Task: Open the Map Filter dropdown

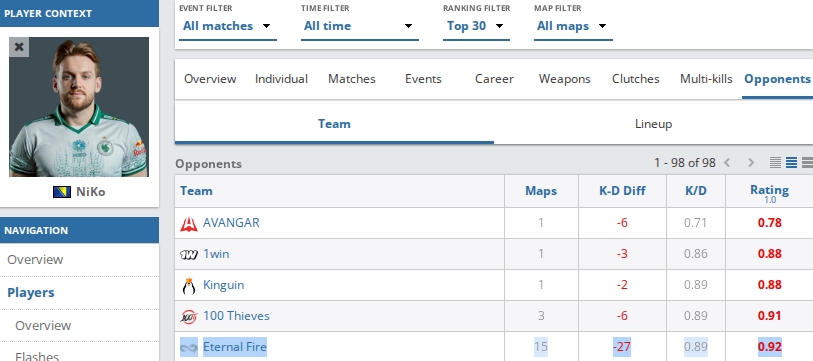Action: pos(573,26)
